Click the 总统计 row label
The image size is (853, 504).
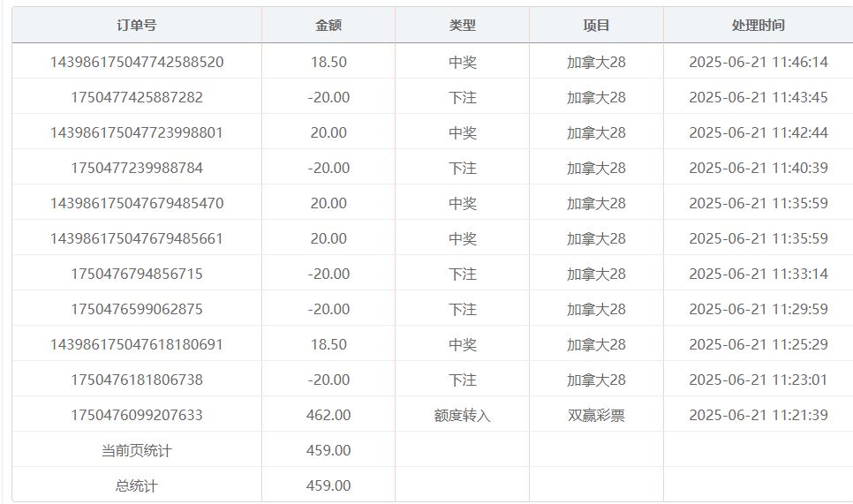coord(137,485)
